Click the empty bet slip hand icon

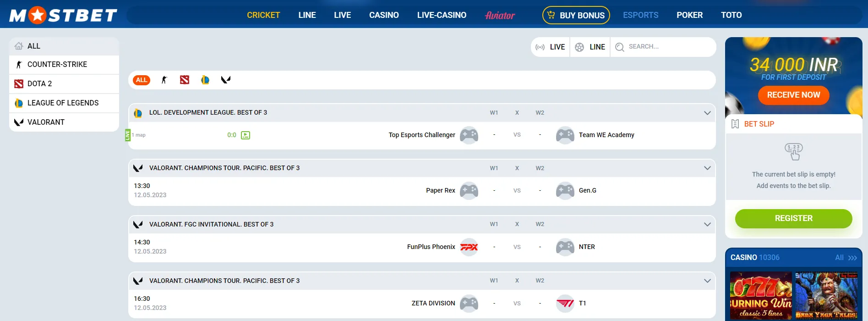tap(794, 152)
